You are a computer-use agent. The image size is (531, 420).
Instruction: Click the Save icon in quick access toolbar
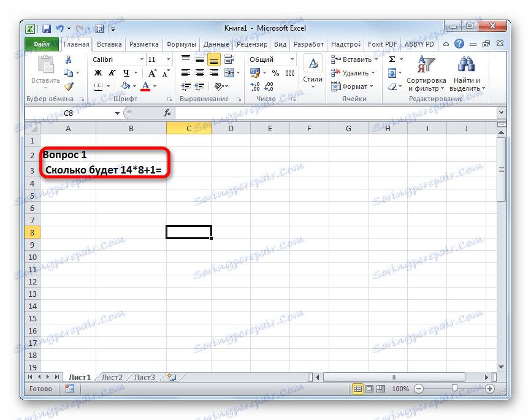(47, 29)
